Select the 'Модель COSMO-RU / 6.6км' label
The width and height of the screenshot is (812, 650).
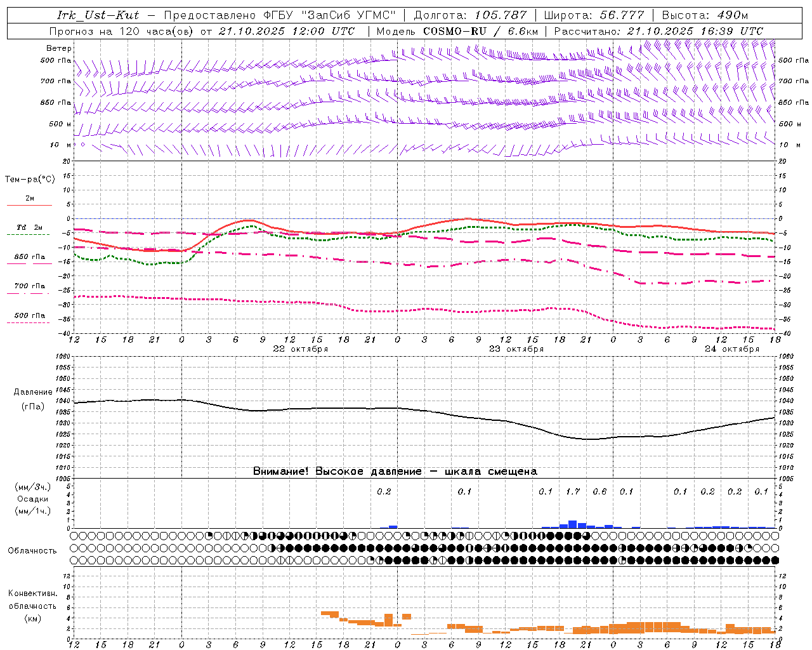(x=457, y=31)
